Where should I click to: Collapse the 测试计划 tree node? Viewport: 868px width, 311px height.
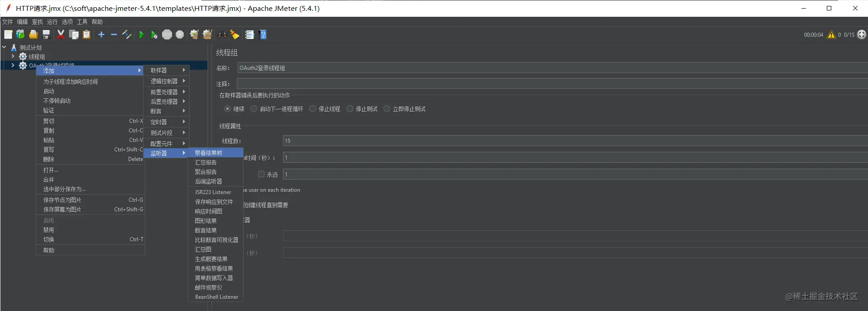click(x=4, y=47)
